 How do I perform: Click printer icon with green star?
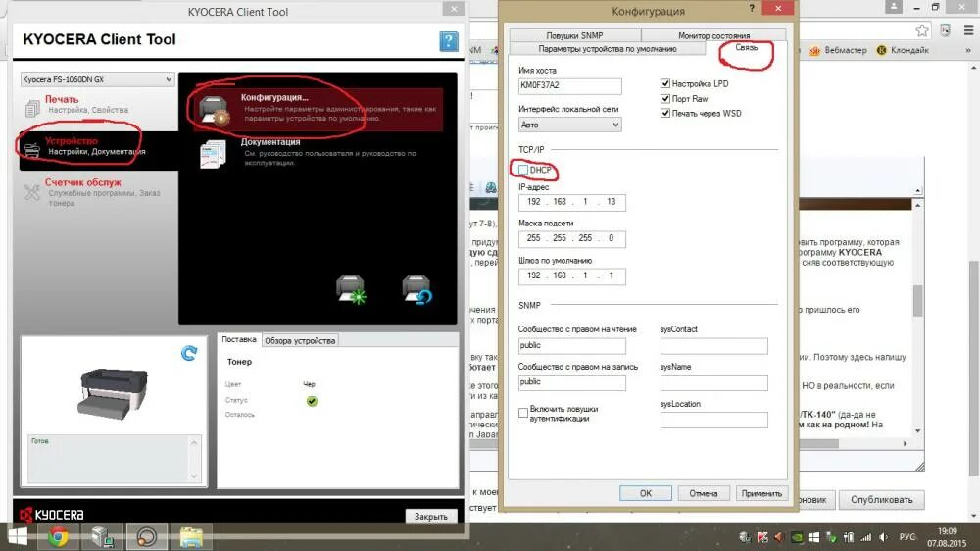click(351, 289)
